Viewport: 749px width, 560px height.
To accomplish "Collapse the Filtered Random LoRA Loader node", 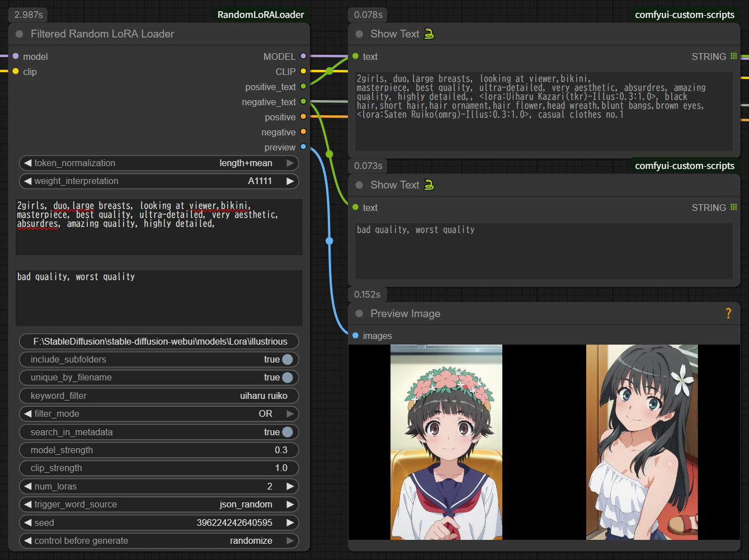I will pos(20,34).
